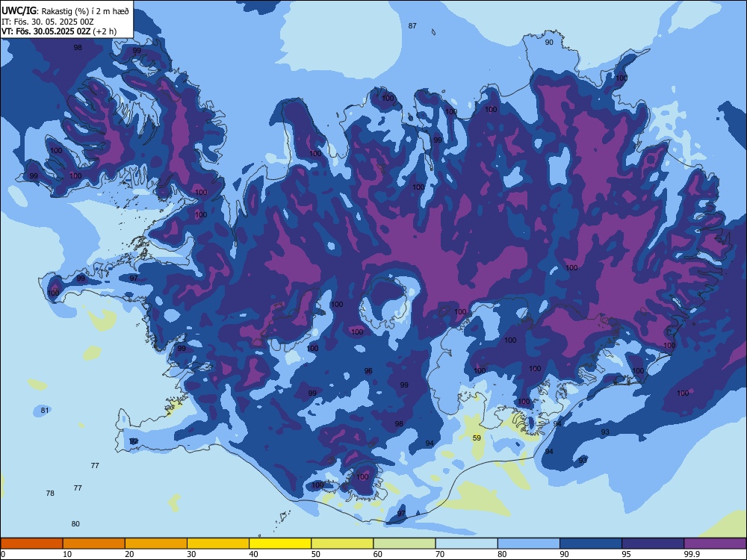Screen dimensions: 747x560
Task: Click 'Rakastig (%) í 2 m hæð' label
Action: click(x=85, y=11)
